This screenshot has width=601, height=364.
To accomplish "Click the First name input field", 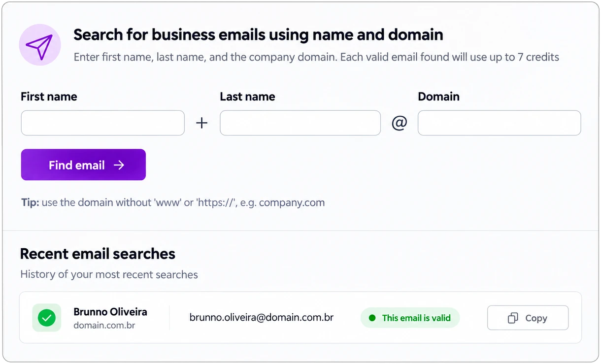I will tap(102, 123).
